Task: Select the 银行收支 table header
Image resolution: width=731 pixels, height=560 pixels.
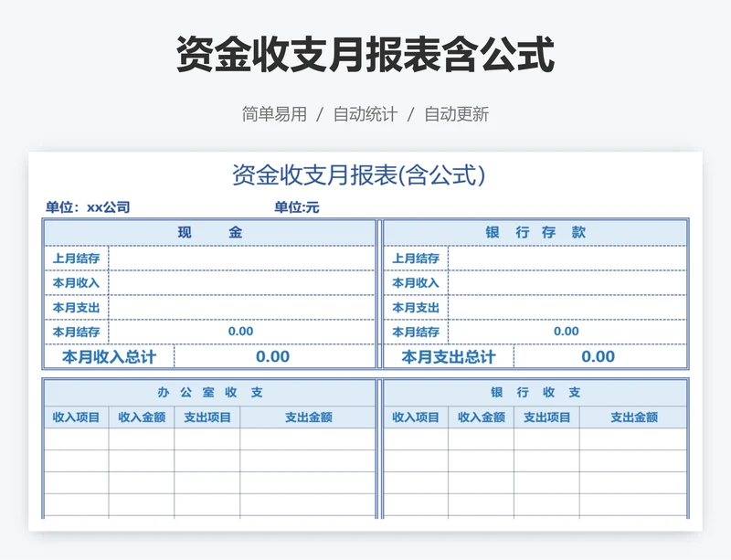Action: point(535,393)
